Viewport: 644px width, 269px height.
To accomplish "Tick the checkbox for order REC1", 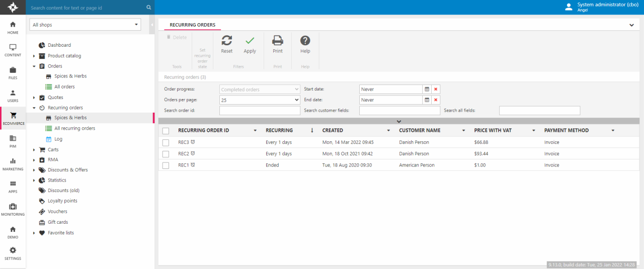I will tap(166, 165).
